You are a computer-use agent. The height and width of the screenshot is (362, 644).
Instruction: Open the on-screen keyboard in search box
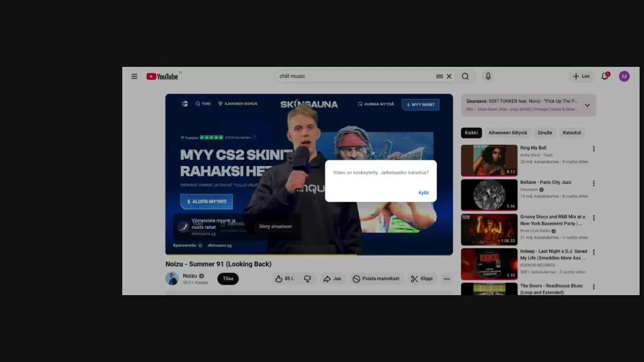click(x=439, y=76)
